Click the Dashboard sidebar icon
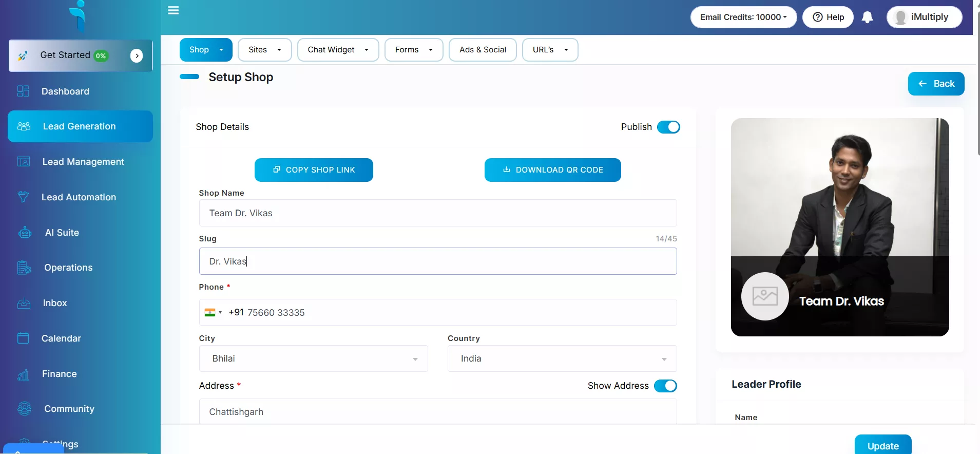The width and height of the screenshot is (980, 454). (23, 91)
